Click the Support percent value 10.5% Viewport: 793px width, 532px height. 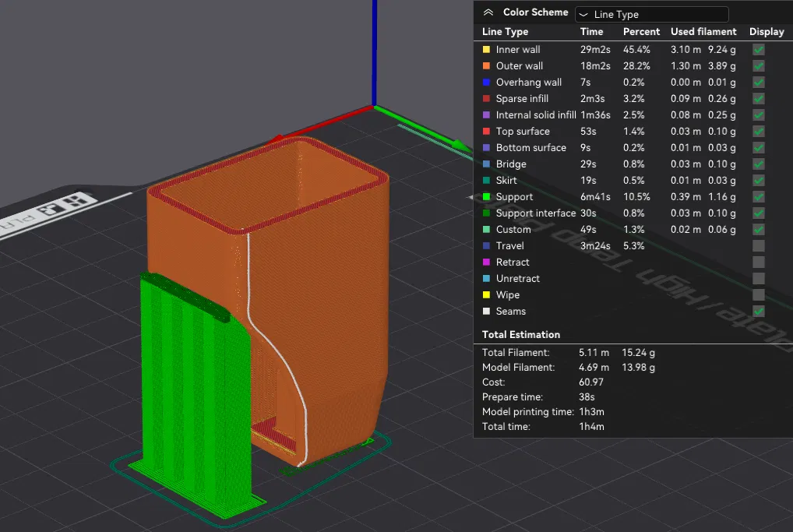(x=636, y=197)
